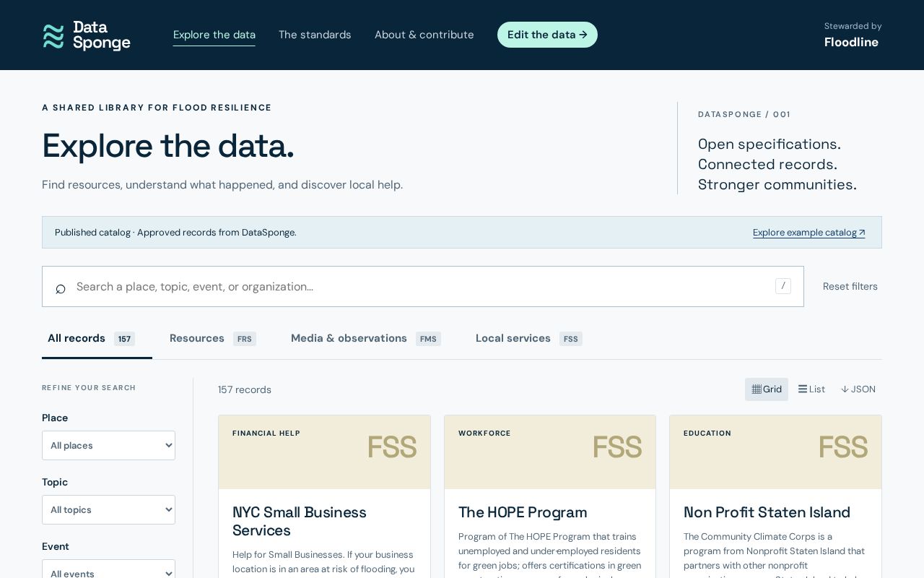
Task: Switch to Grid view
Action: pyautogui.click(x=767, y=389)
